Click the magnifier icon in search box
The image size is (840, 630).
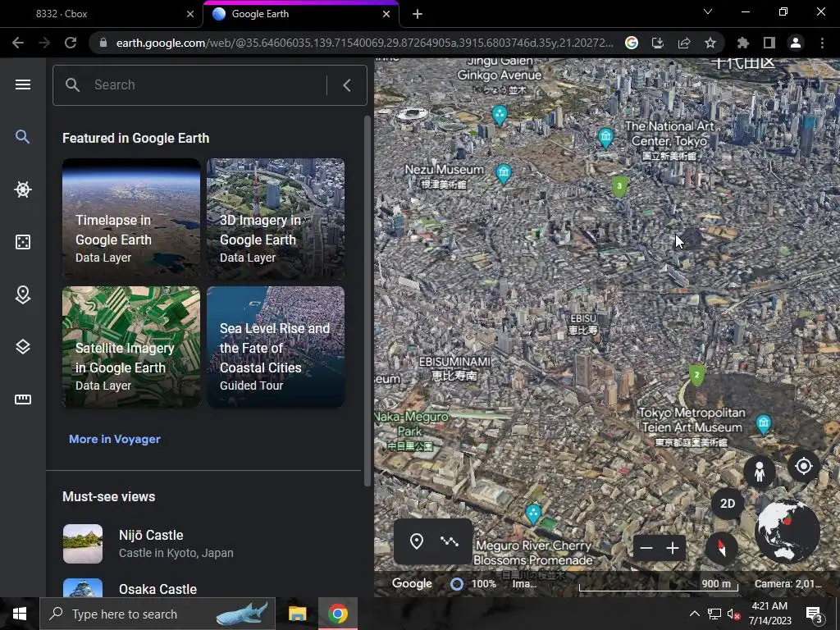[x=72, y=84]
